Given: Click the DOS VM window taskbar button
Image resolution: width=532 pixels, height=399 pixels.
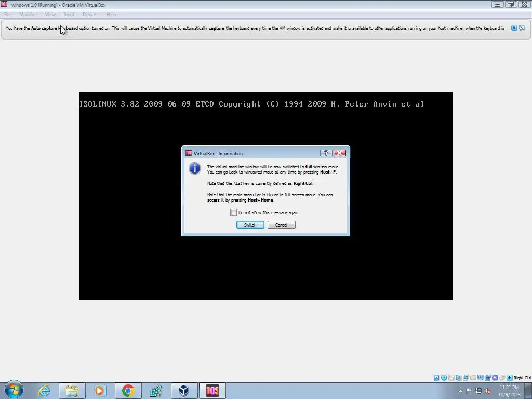Looking at the screenshot, I should point(212,391).
